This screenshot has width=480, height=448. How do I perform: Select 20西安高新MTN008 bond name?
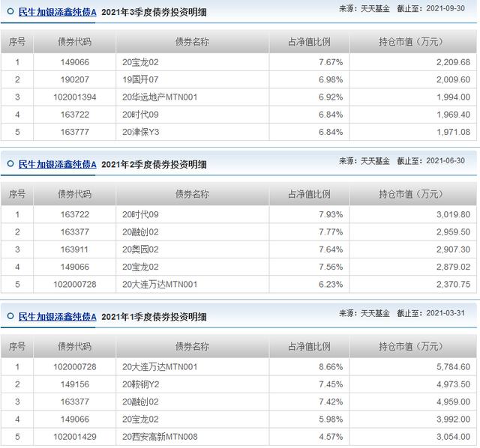coord(160,437)
